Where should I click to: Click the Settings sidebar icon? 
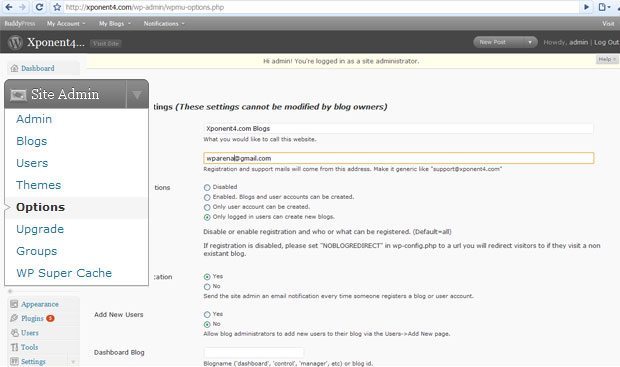pos(14,361)
